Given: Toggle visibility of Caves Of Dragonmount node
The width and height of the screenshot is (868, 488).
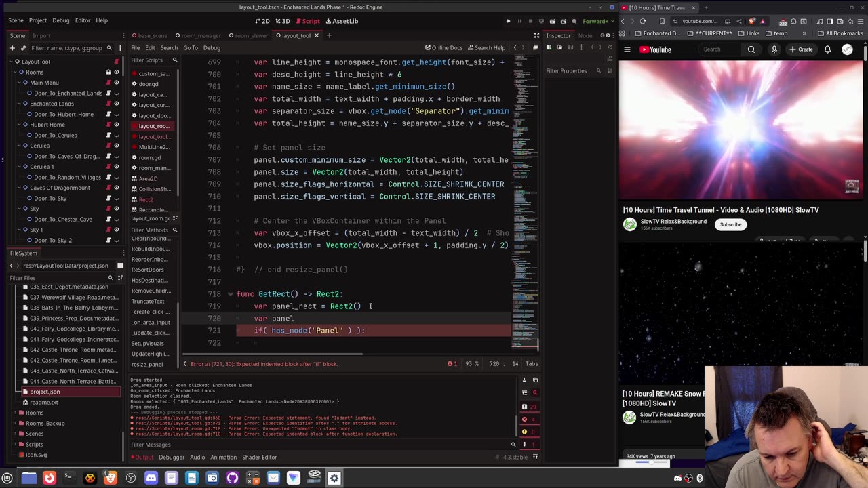Looking at the screenshot, I should 116,188.
